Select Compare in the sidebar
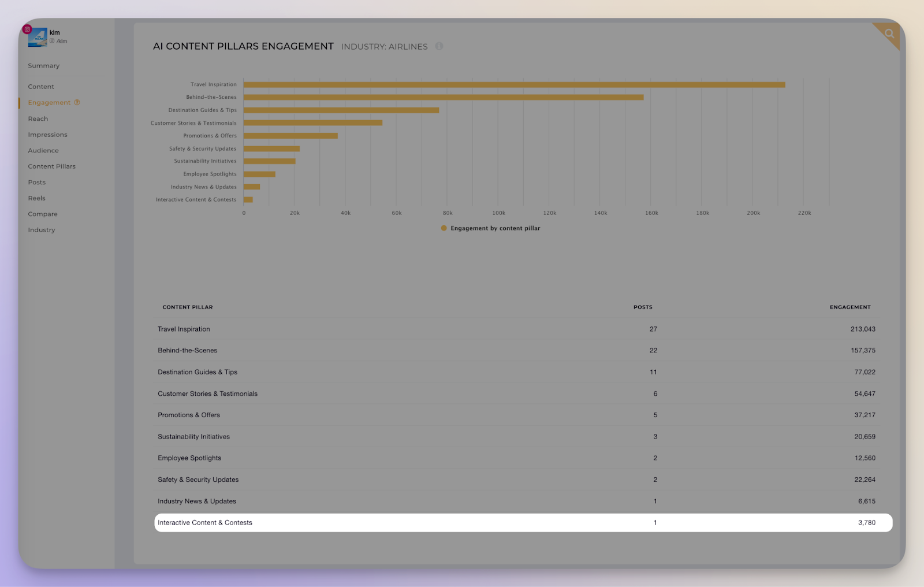This screenshot has height=587, width=924. coord(43,214)
